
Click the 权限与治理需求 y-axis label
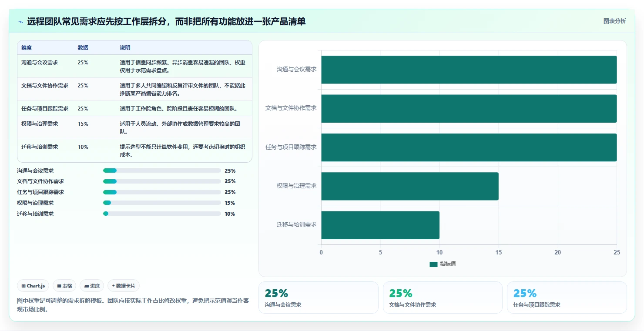[296, 186]
